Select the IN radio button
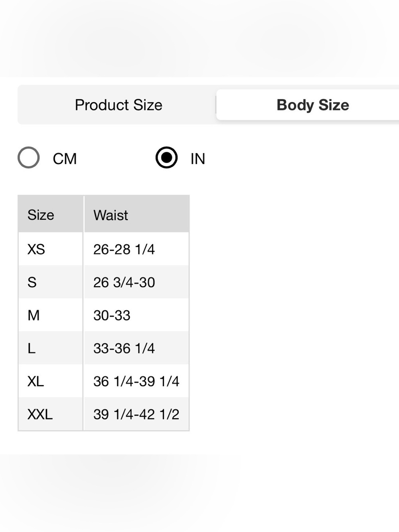The height and width of the screenshot is (532, 399). tap(166, 158)
